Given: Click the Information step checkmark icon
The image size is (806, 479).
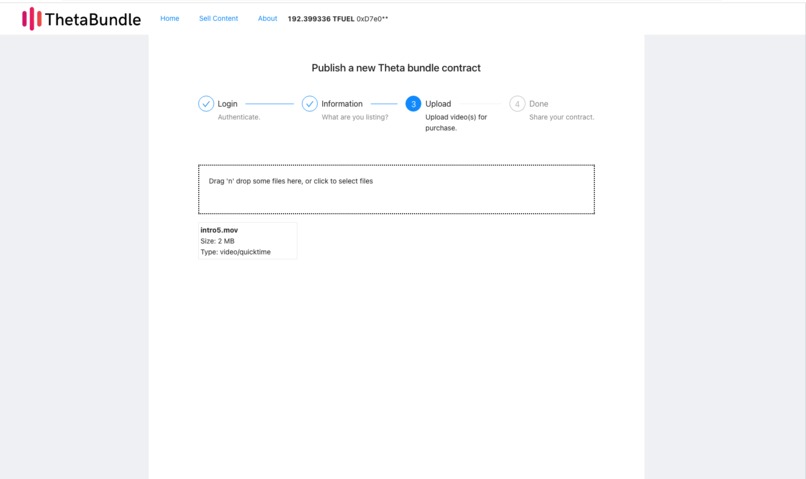Looking at the screenshot, I should click(309, 104).
